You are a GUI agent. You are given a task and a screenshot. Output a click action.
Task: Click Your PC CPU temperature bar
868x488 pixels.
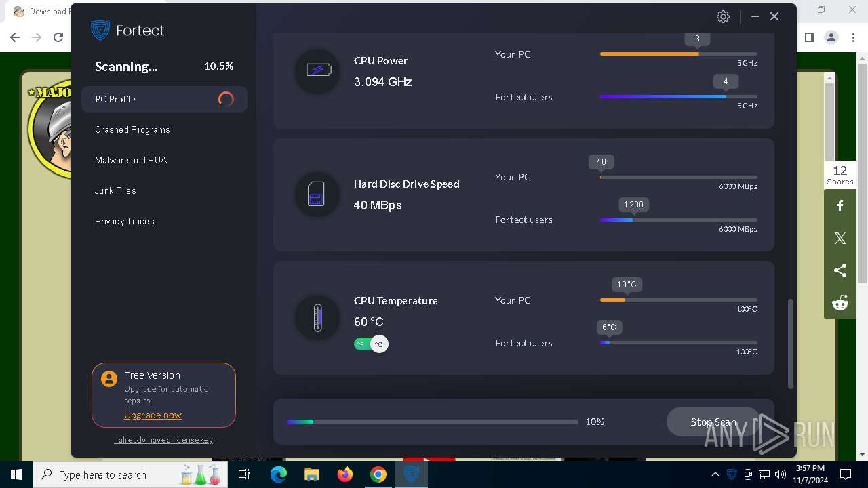[679, 300]
